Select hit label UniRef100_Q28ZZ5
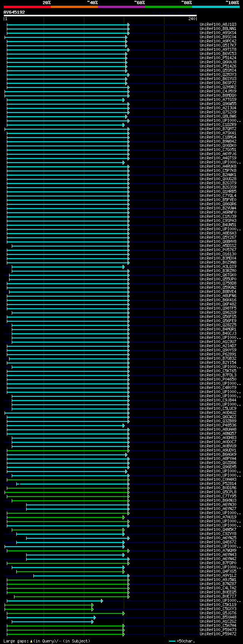The image size is (243, 644). pyautogui.click(x=218, y=325)
